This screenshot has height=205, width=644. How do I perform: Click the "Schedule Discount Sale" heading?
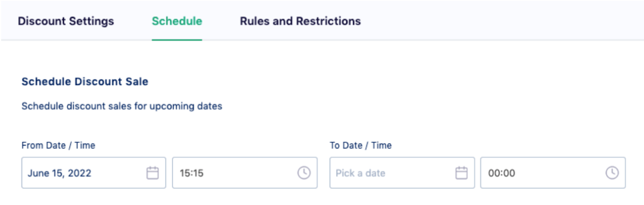85,82
